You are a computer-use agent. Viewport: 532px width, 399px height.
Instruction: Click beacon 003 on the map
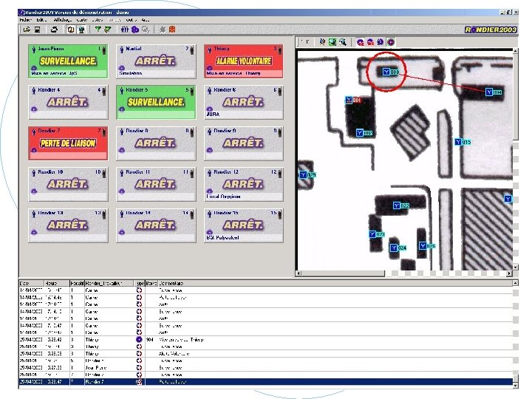click(x=391, y=72)
